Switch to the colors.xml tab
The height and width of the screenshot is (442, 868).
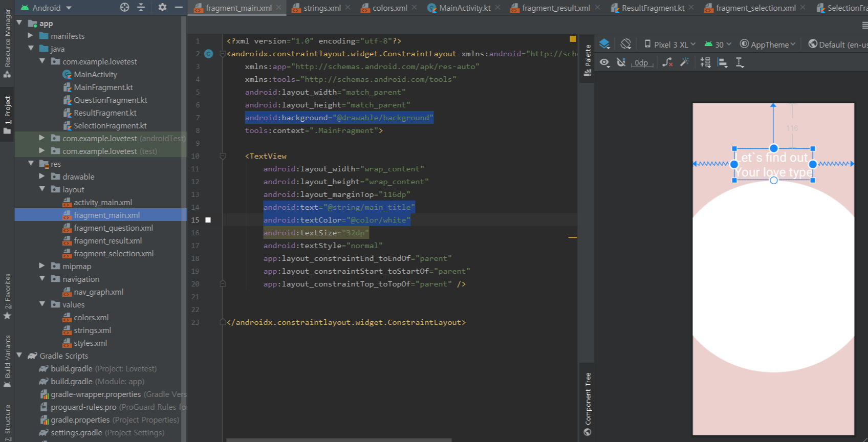[389, 8]
